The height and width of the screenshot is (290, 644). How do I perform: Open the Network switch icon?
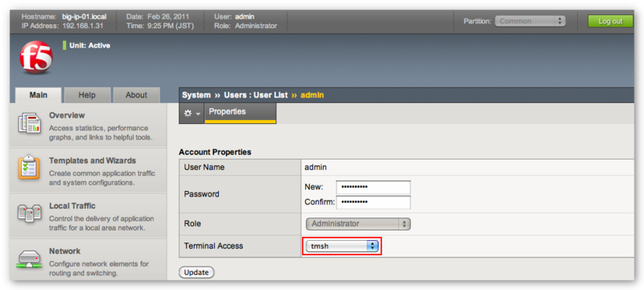(x=29, y=259)
